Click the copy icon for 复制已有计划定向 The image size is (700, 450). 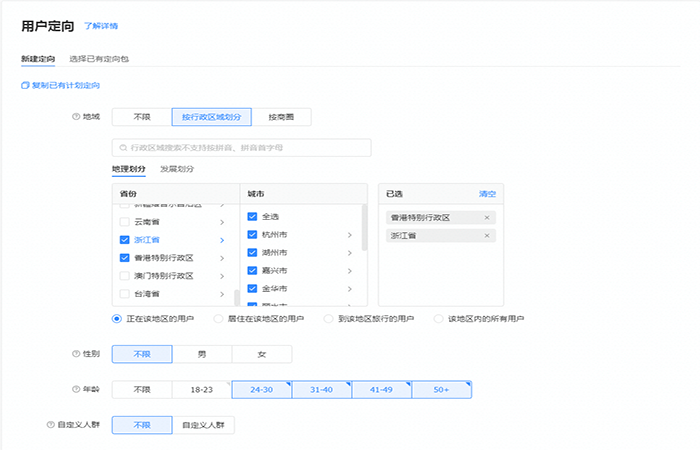(25, 86)
